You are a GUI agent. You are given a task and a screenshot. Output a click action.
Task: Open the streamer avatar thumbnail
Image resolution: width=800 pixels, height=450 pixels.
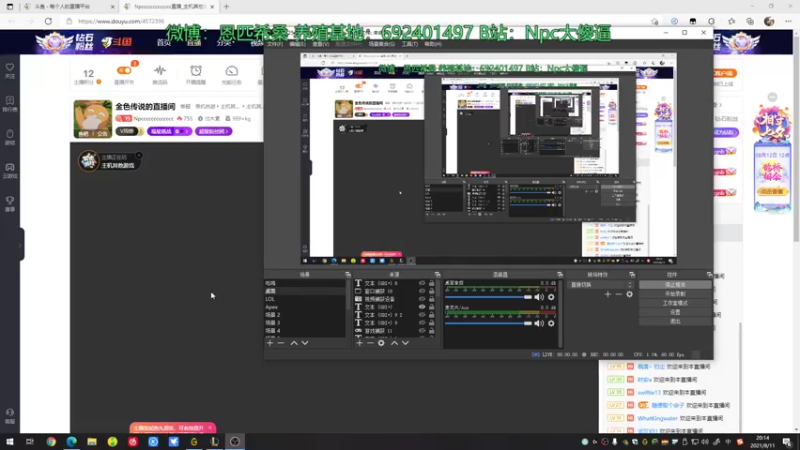click(x=92, y=119)
